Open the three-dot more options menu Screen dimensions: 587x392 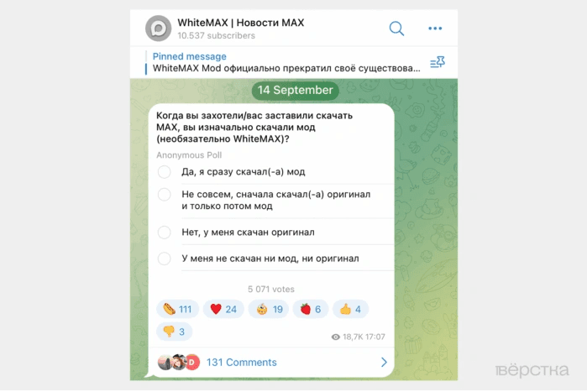click(435, 29)
